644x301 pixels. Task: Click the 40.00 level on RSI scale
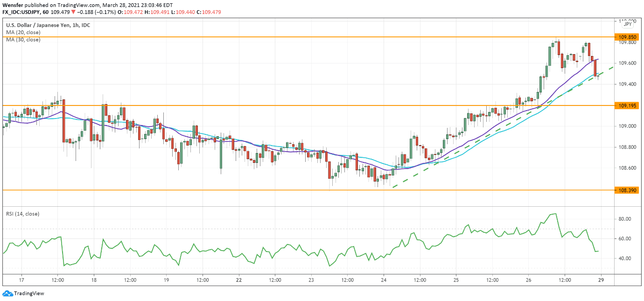pyautogui.click(x=625, y=259)
